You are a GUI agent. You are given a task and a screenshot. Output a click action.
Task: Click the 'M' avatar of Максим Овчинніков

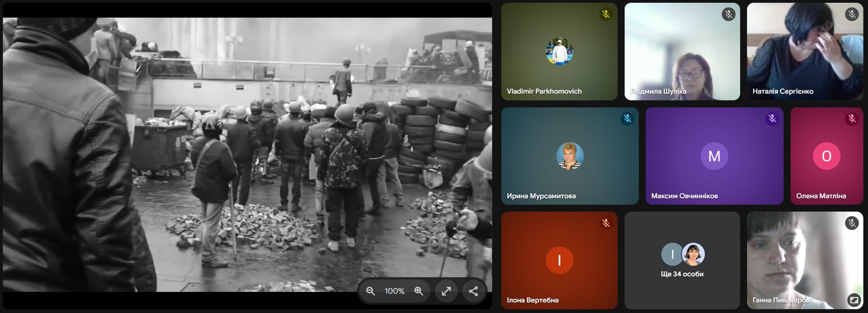pyautogui.click(x=714, y=156)
